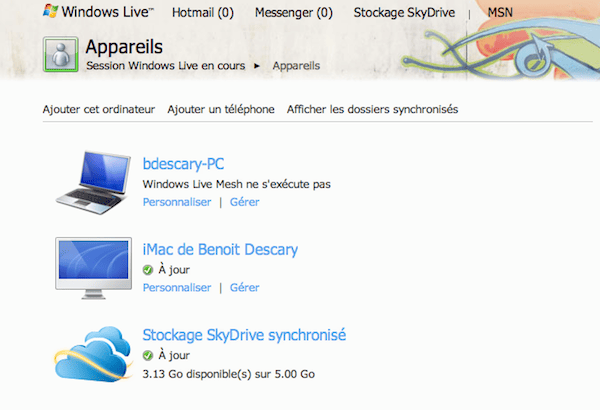Open Messenger (0) from the top bar
Image resolution: width=600 pixels, height=410 pixels.
[294, 14]
